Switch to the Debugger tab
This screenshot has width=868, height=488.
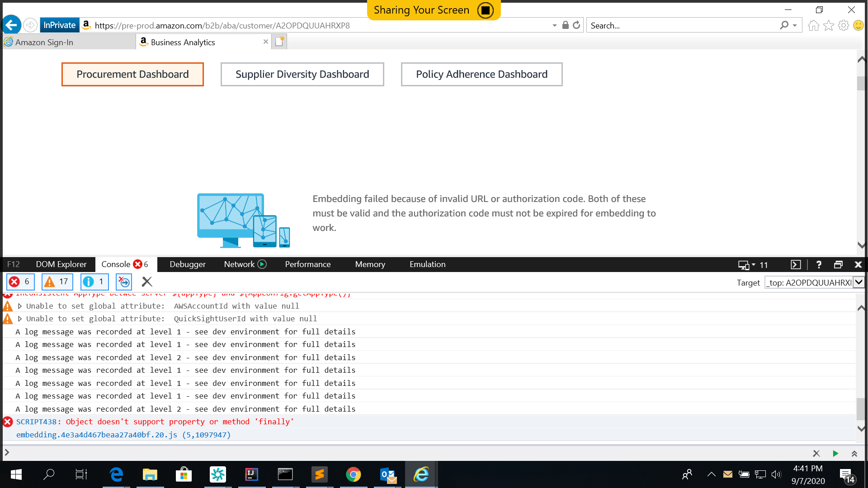[187, 264]
